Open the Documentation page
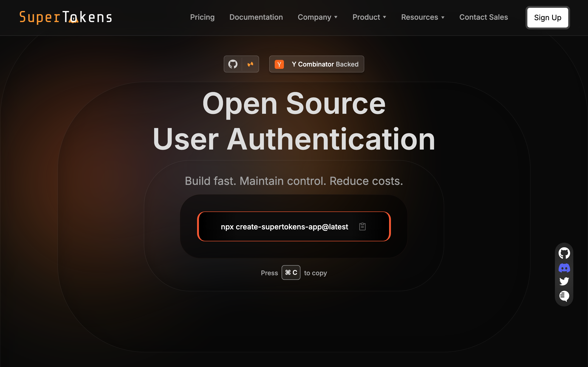The image size is (588, 367). click(256, 17)
